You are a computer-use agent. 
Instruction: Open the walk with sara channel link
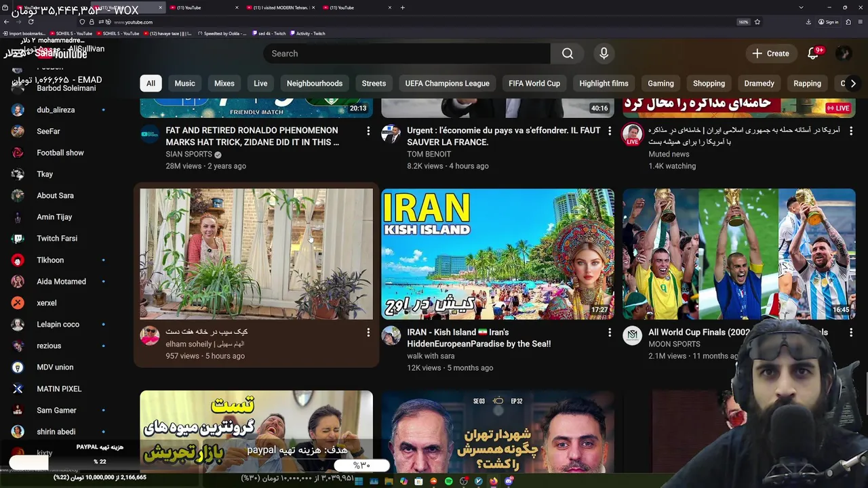(x=431, y=356)
